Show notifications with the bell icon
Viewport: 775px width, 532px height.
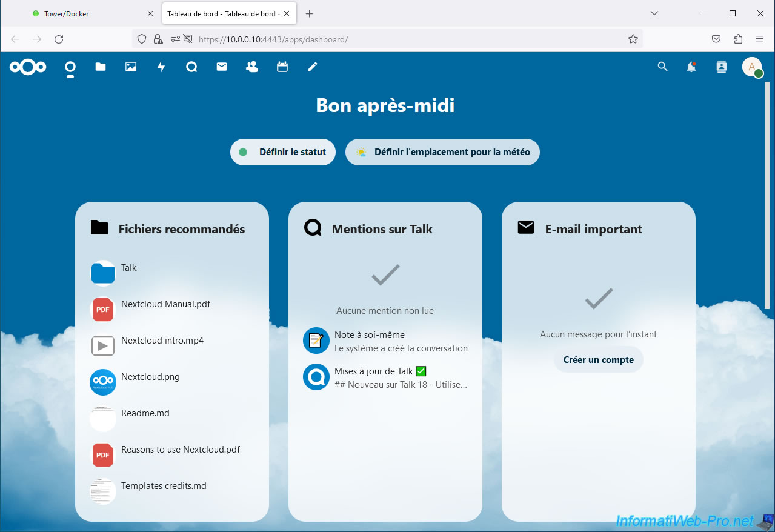(691, 67)
